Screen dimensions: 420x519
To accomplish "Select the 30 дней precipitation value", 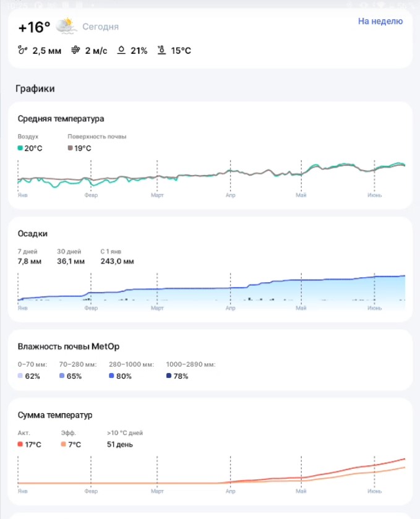I will tap(71, 261).
